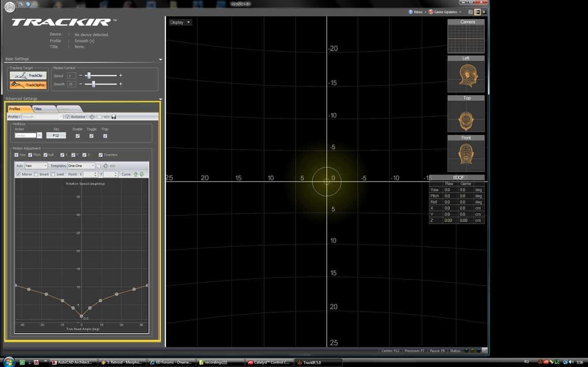The image size is (588, 367).
Task: Uncheck the Z axis checkbox
Action: pyautogui.click(x=84, y=155)
